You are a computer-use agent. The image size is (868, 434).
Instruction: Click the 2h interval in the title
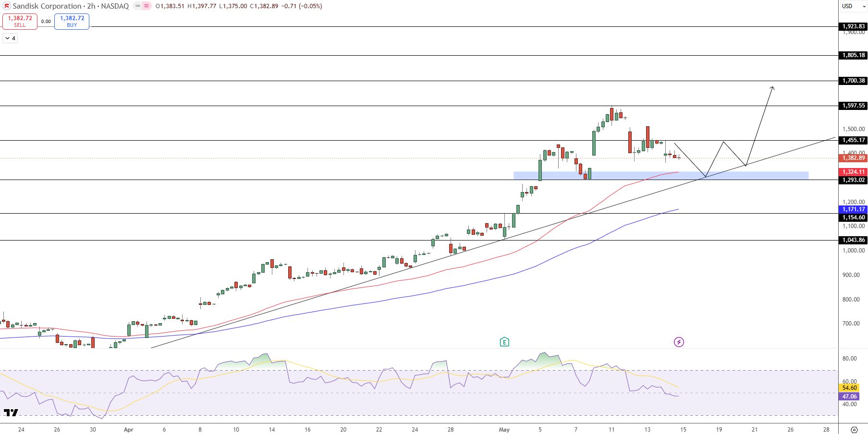click(x=91, y=6)
